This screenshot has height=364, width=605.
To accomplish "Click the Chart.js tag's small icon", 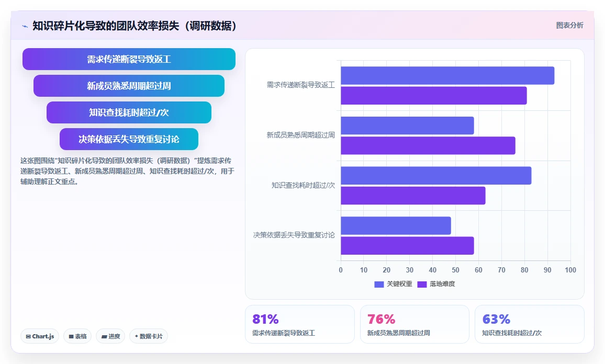I will tap(28, 337).
